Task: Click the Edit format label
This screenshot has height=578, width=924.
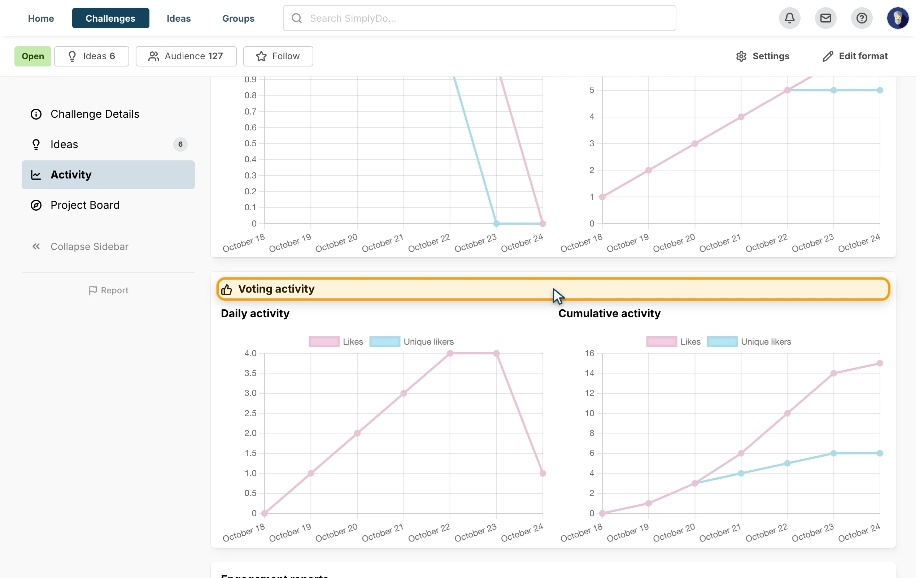Action: click(863, 56)
